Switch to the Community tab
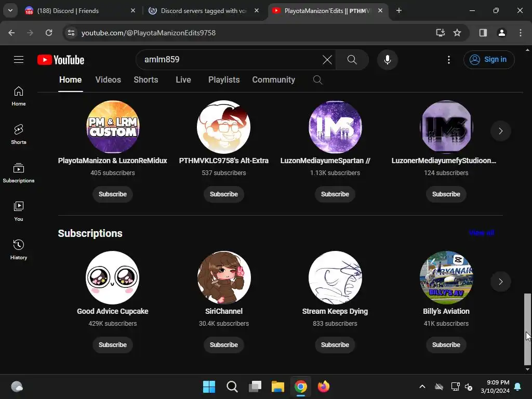 click(273, 79)
